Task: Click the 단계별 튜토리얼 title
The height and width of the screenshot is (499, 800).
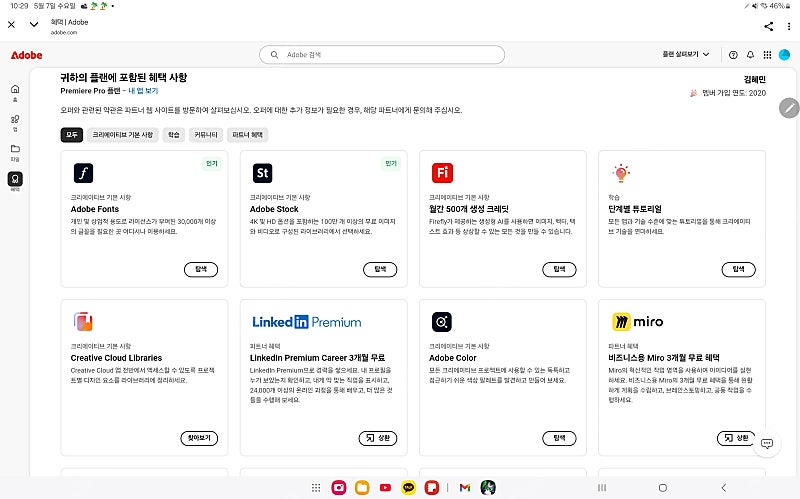Action: [635, 209]
